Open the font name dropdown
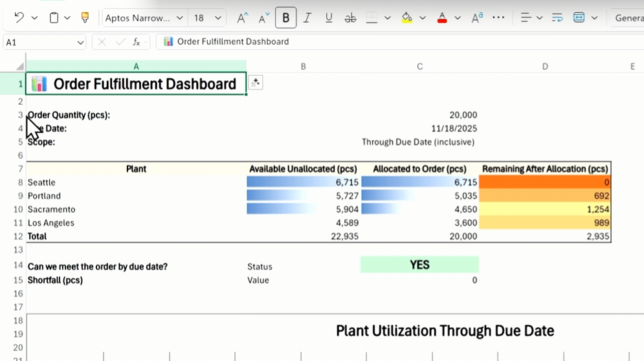This screenshot has width=644, height=361. (180, 18)
